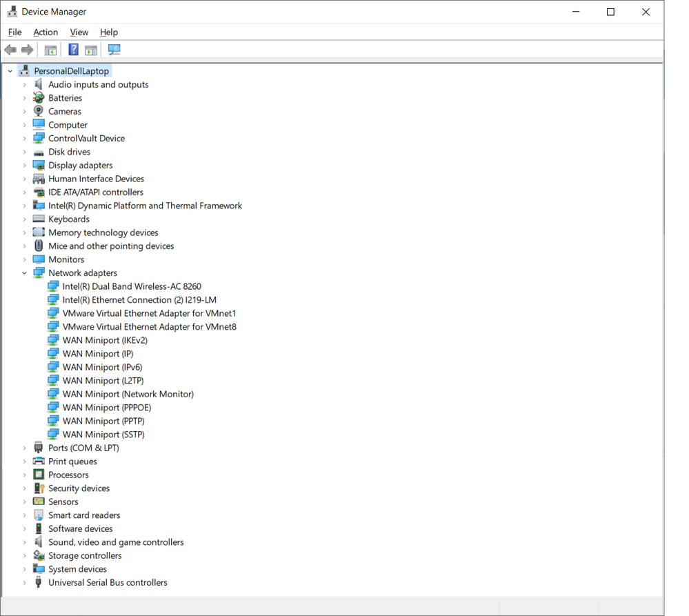Scan for hardware changes icon
This screenshot has width=689, height=616.
pyautogui.click(x=114, y=50)
